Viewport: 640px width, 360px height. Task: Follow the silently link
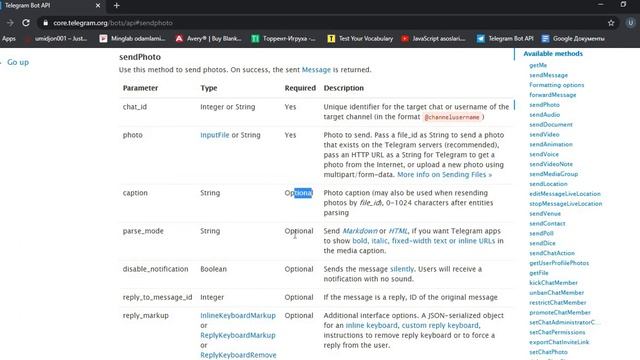point(402,269)
